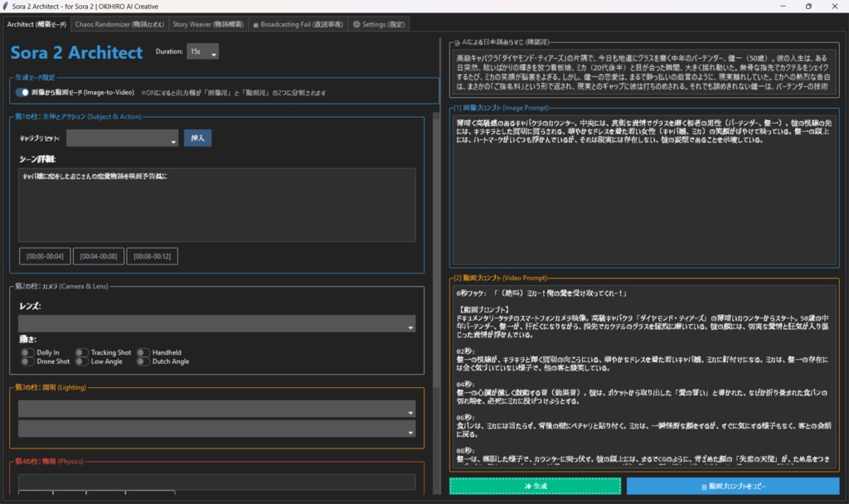
Task: Click the broadcast icon on Broadcasting Fail tab
Action: click(x=255, y=23)
